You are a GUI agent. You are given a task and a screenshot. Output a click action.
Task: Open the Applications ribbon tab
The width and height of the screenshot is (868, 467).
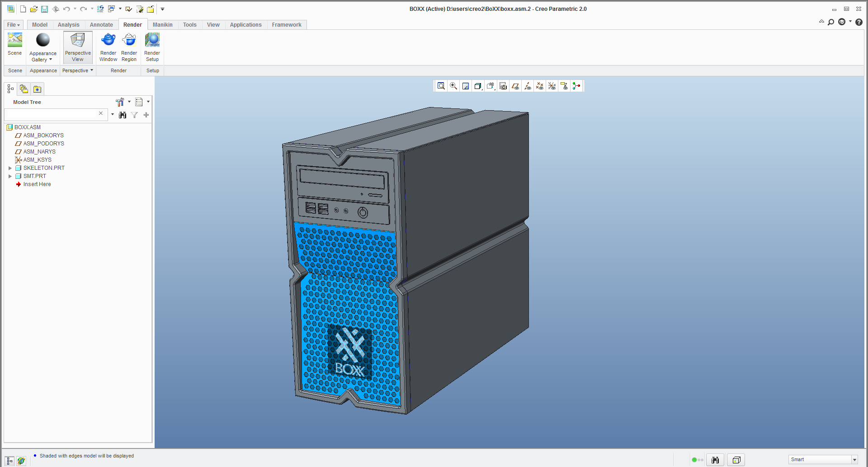point(245,25)
